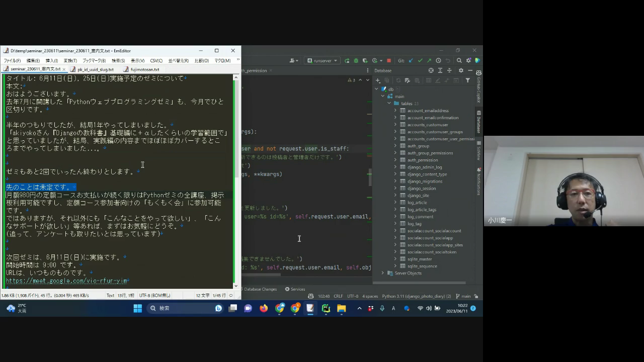Image resolution: width=644 pixels, height=362 pixels.
Task: Expand the auth_group table node
Action: (x=395, y=146)
